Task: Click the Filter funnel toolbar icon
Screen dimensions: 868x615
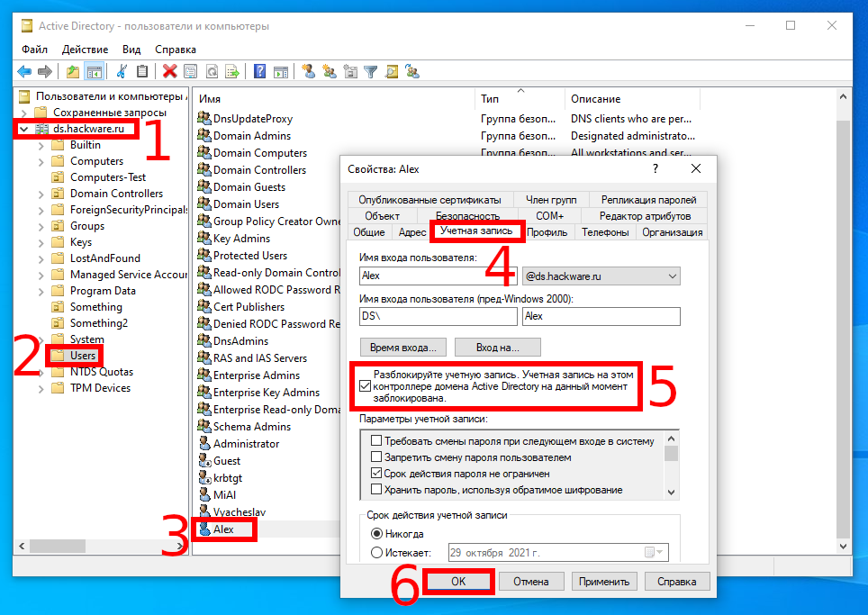Action: click(x=369, y=72)
